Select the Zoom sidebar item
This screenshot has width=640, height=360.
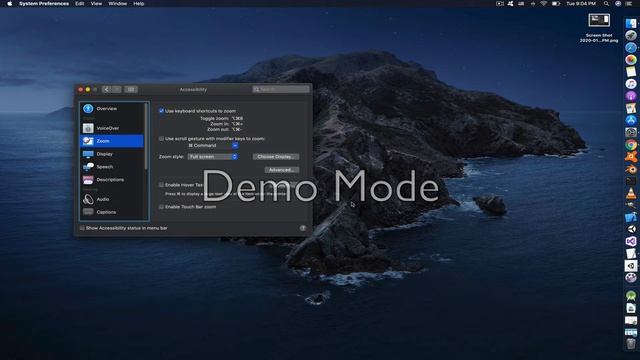coord(111,141)
